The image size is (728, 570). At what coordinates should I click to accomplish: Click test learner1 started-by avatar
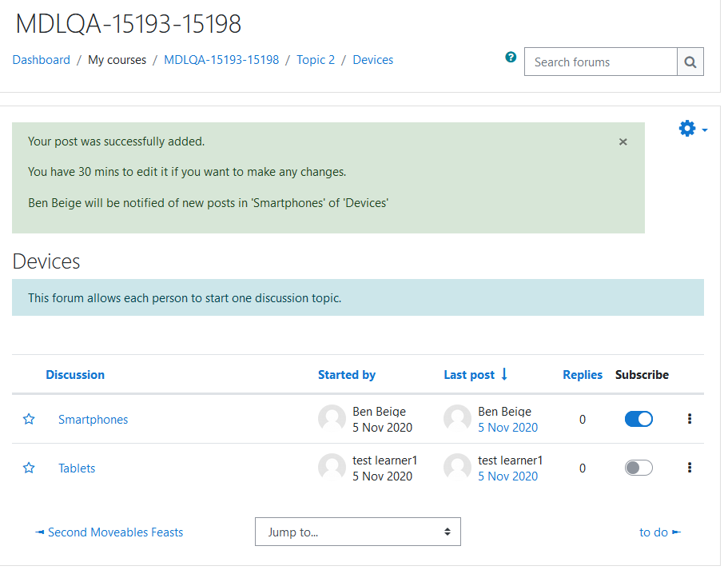(x=332, y=467)
